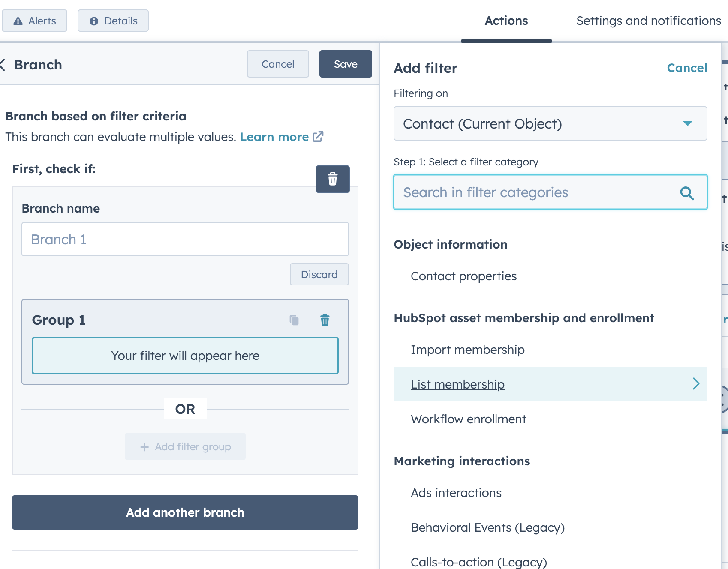Click the info icon in Details button

[94, 21]
